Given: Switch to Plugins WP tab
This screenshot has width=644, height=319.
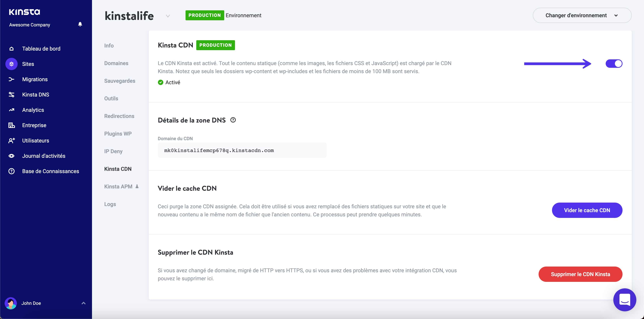Looking at the screenshot, I should 118,134.
